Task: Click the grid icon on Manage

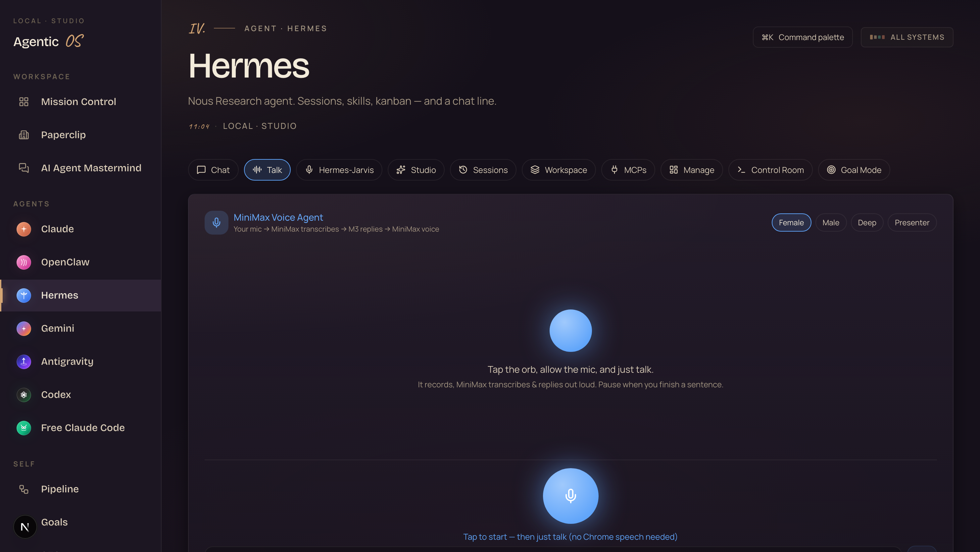Action: pos(674,170)
